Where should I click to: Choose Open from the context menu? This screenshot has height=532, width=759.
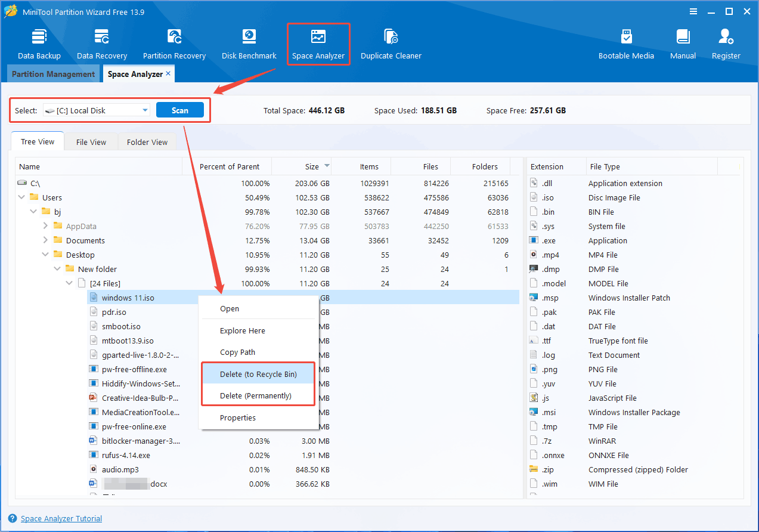(259, 308)
